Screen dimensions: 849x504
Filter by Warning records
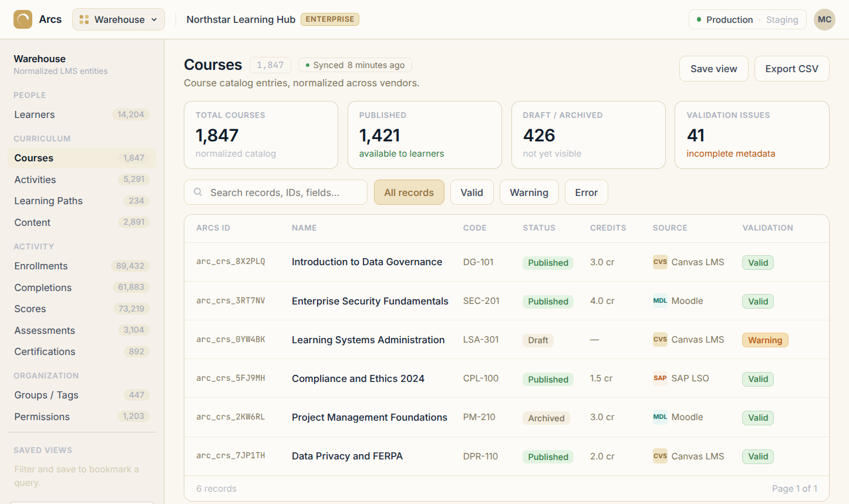click(x=529, y=192)
